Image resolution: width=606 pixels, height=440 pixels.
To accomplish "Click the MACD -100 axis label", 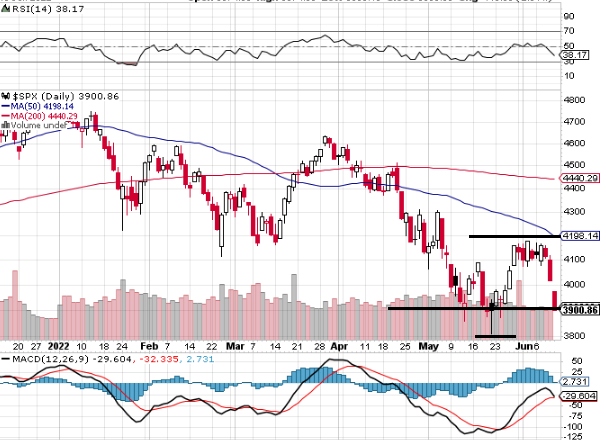I will click(x=574, y=427).
